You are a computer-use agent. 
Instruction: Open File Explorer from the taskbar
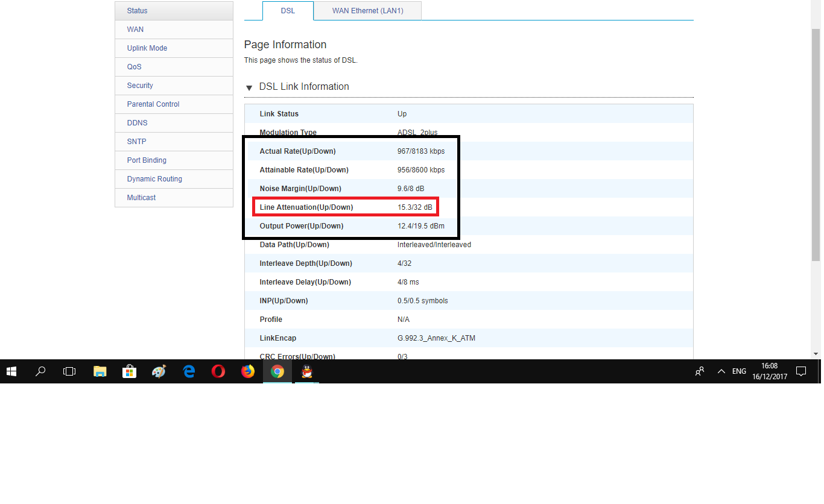click(100, 371)
